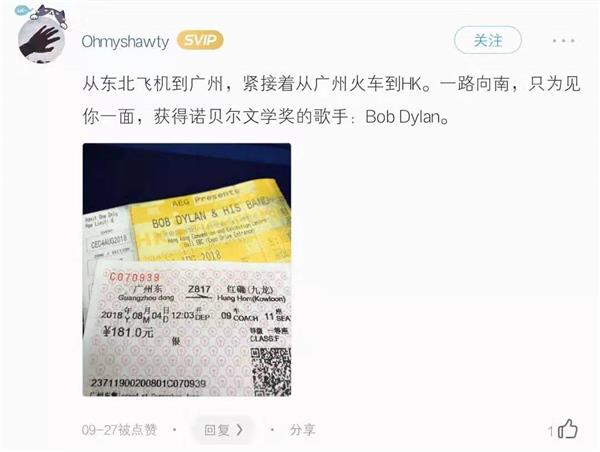Click the Z817 train number on the rail ticket
This screenshot has width=600, height=452.
point(199,289)
